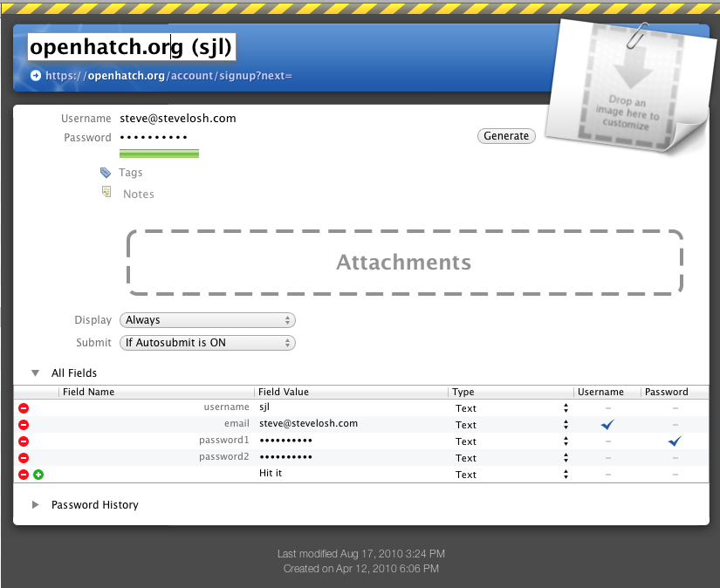The height and width of the screenshot is (588, 720).
Task: Edit the title field openhatch.org (sjl)
Action: (x=132, y=47)
